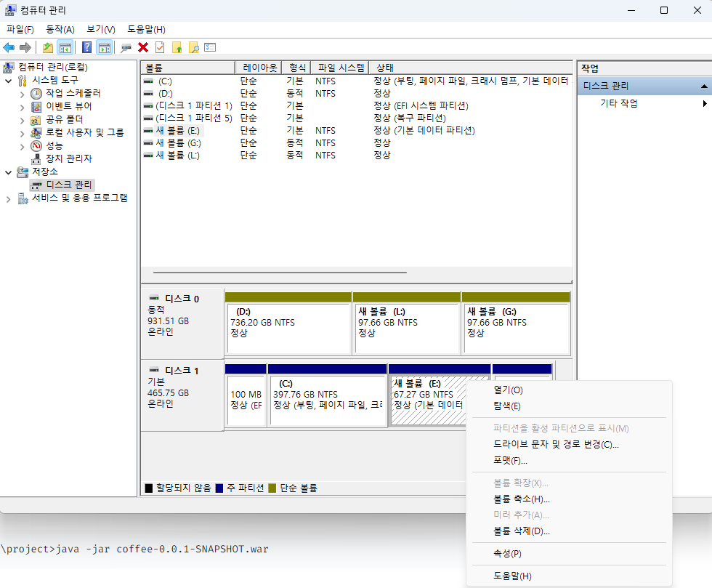Sort by the 상태 column header
712x588 pixels.
pos(471,68)
